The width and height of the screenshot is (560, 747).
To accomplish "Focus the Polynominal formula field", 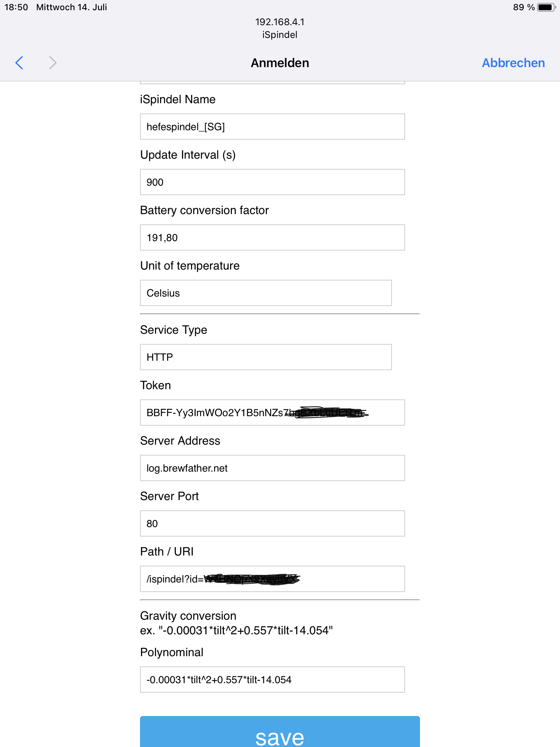I will (x=272, y=680).
